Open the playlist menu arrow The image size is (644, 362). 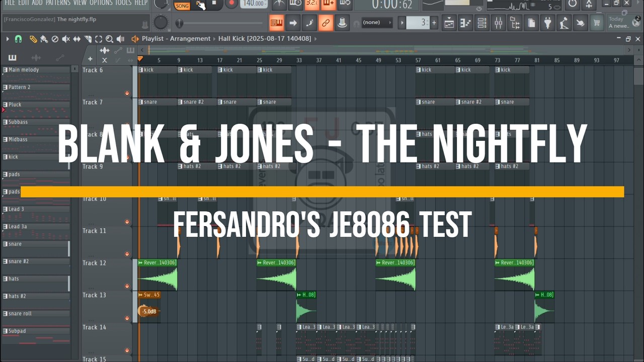[x=8, y=39]
